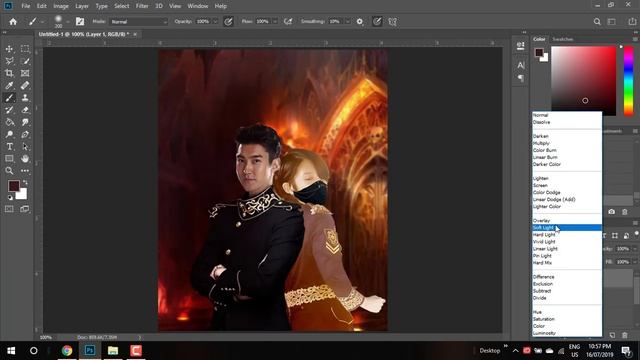This screenshot has width=640, height=360.
Task: Open the Edit Toolbar three-dots menu
Action: pos(25,171)
